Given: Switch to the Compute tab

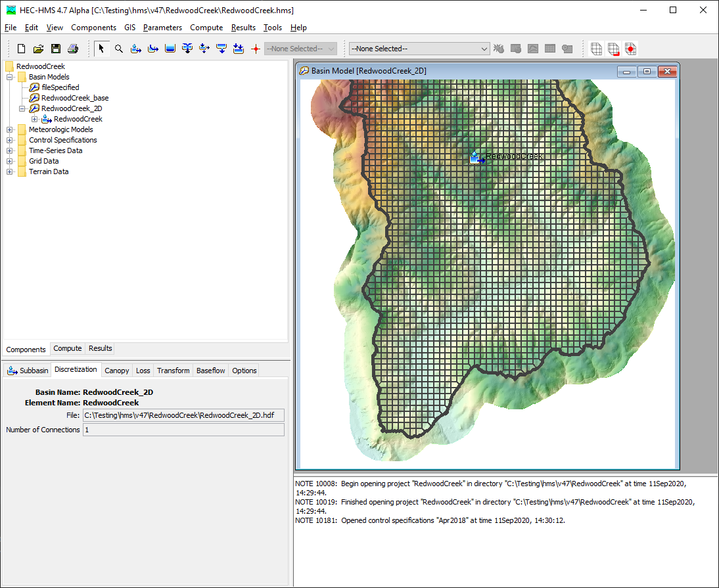Looking at the screenshot, I should 68,348.
